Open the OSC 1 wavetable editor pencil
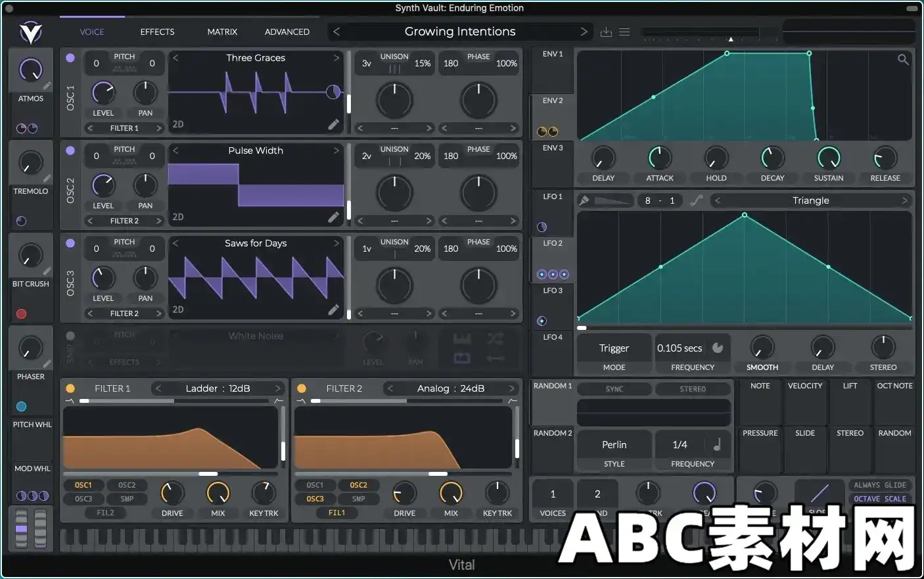The height and width of the screenshot is (579, 924). coord(334,124)
